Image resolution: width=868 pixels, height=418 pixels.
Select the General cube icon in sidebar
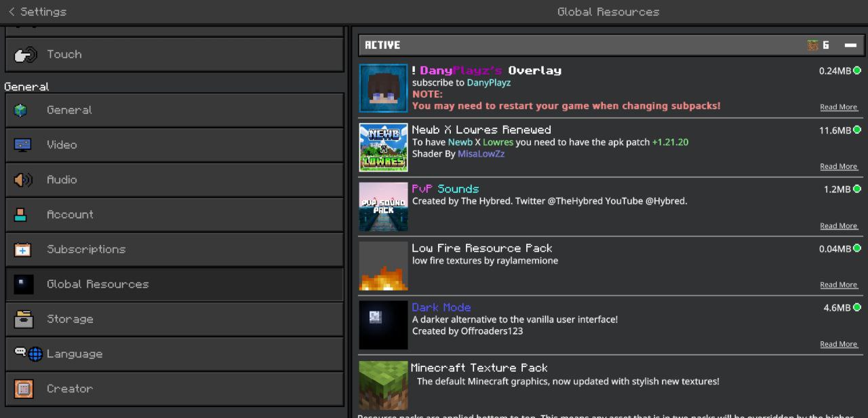point(21,110)
